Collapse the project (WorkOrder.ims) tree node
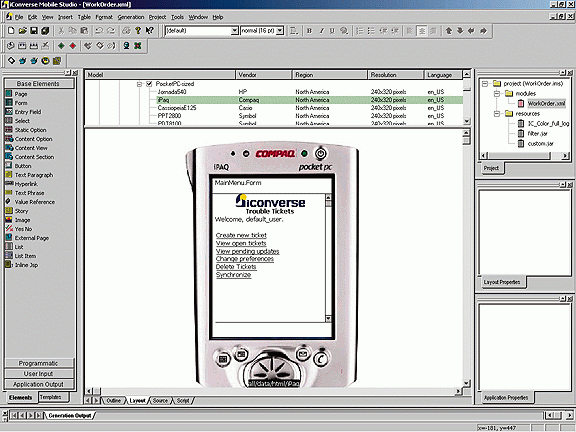This screenshot has width=576, height=432. click(485, 84)
